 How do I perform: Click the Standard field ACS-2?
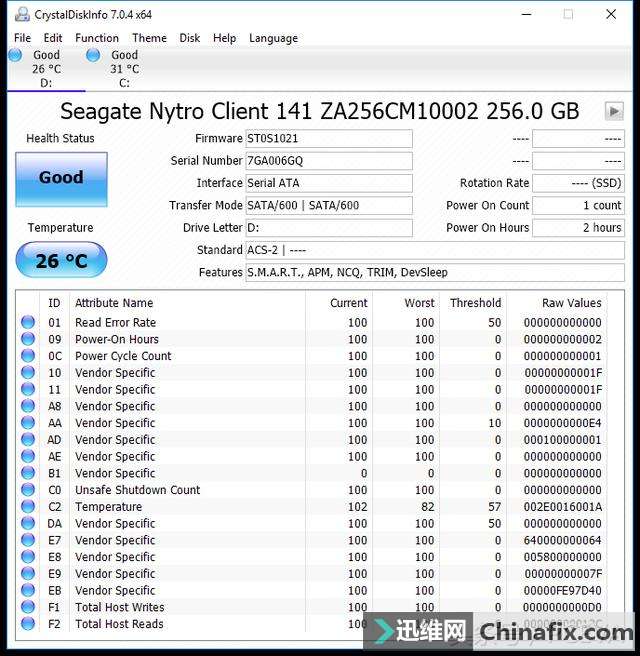tap(435, 250)
